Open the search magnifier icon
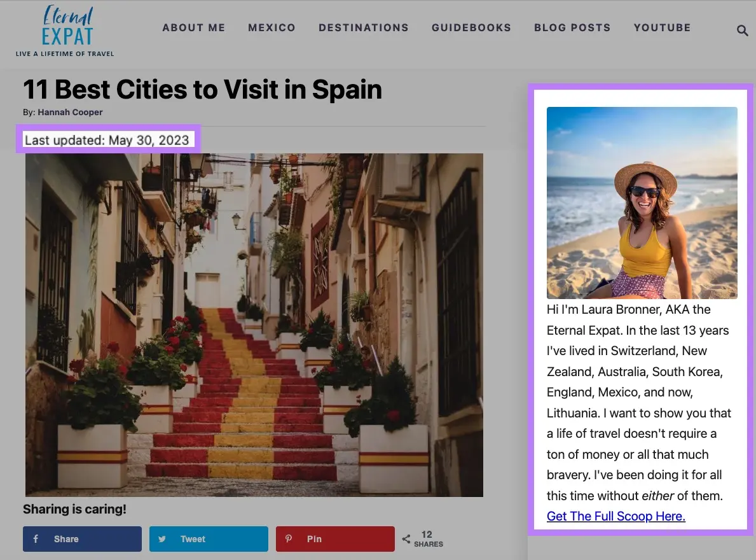The height and width of the screenshot is (560, 756). click(742, 30)
